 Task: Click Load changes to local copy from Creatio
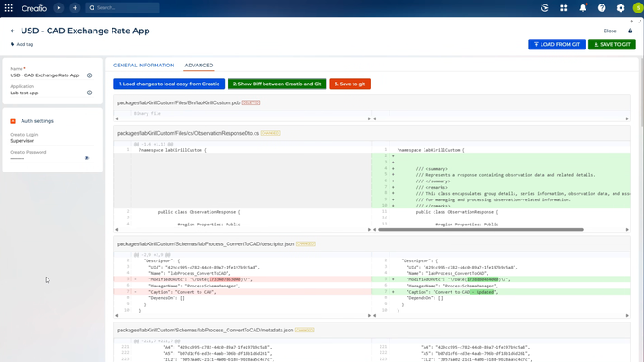click(169, 84)
